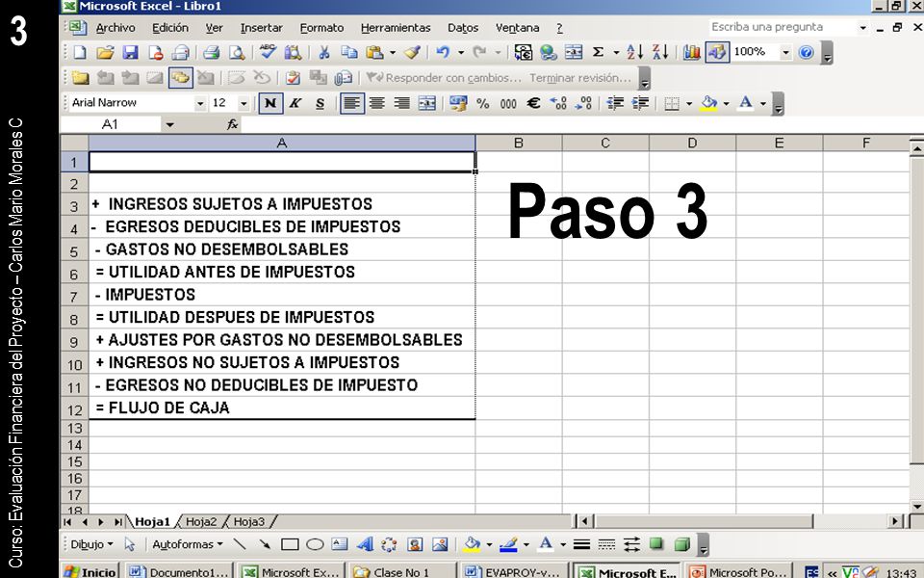Select column C header
This screenshot has height=578, width=924.
[x=605, y=143]
